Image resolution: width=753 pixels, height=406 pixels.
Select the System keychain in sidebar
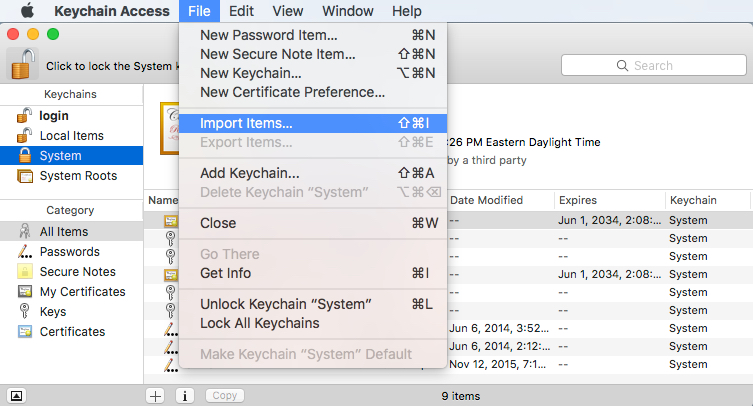tap(72, 156)
